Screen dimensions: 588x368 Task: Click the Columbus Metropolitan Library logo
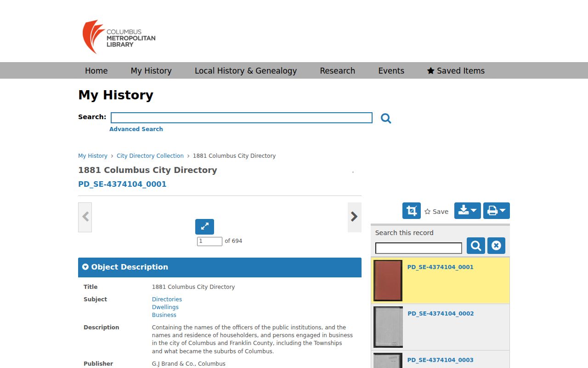[x=119, y=37]
